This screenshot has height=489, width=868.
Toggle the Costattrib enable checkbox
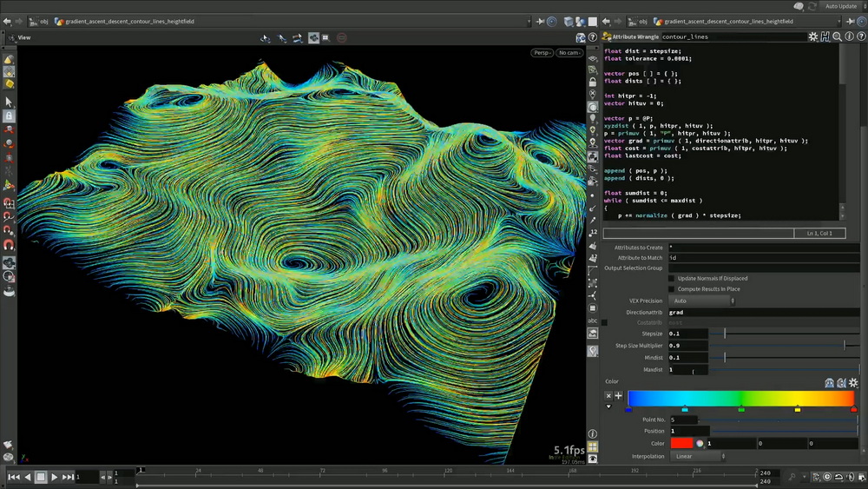604,322
